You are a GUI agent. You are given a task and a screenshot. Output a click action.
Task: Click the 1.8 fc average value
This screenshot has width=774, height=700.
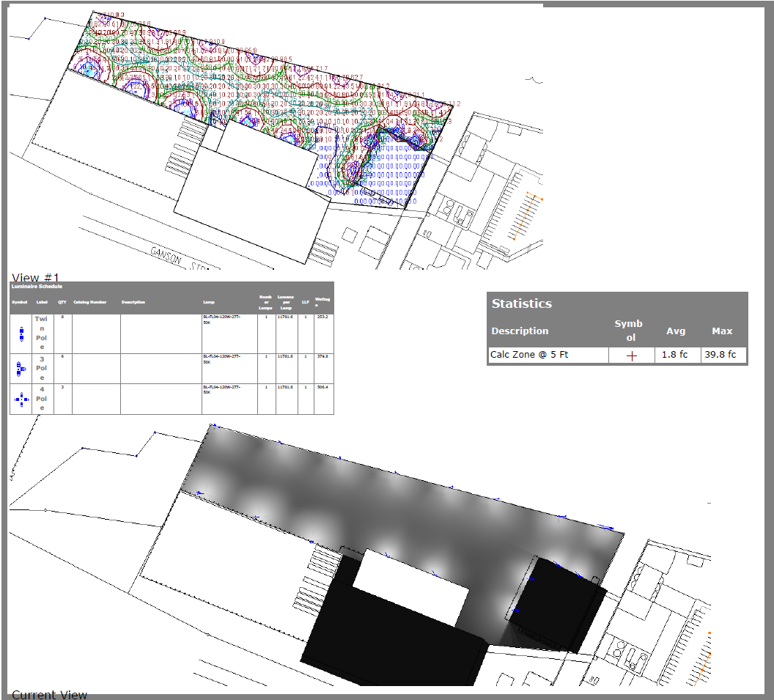tap(674, 355)
